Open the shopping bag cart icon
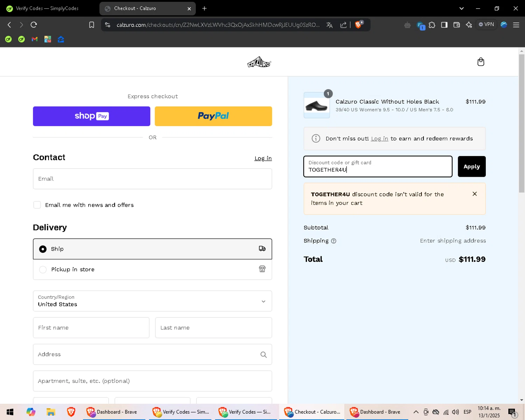This screenshot has width=525, height=420. tap(481, 62)
